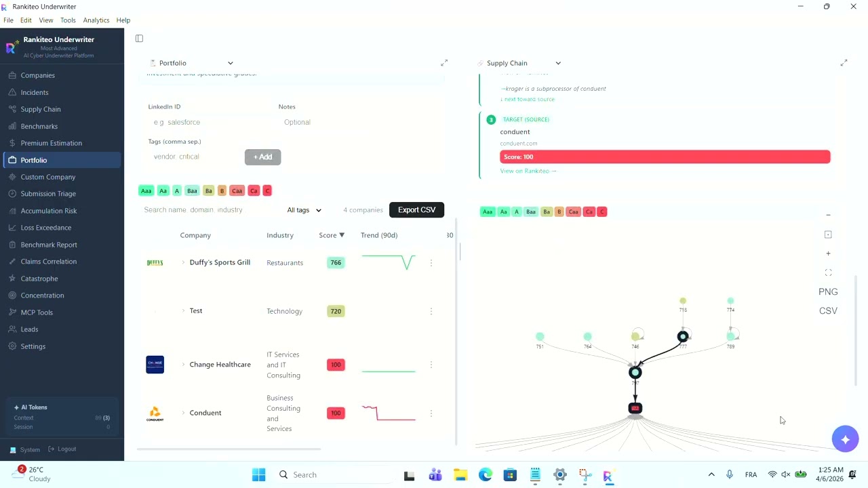Select graph node labeled 777
868x488 pixels.
(683, 336)
